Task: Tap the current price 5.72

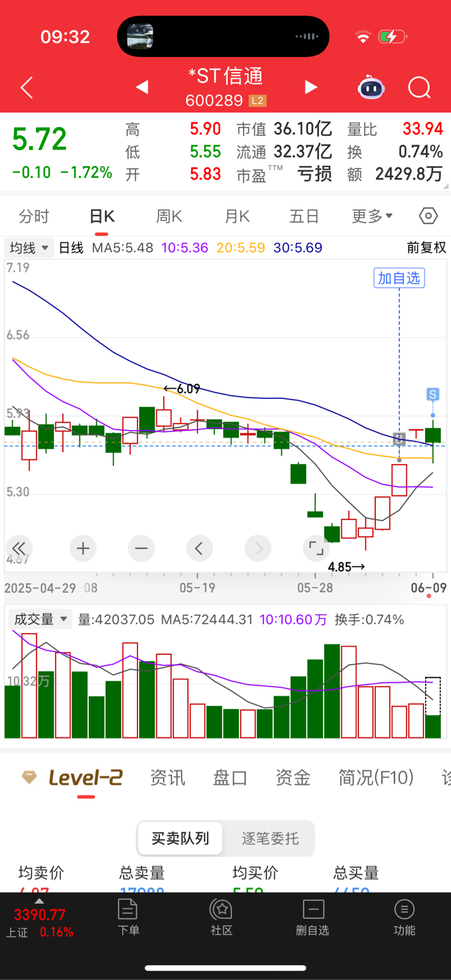Action: coord(39,140)
